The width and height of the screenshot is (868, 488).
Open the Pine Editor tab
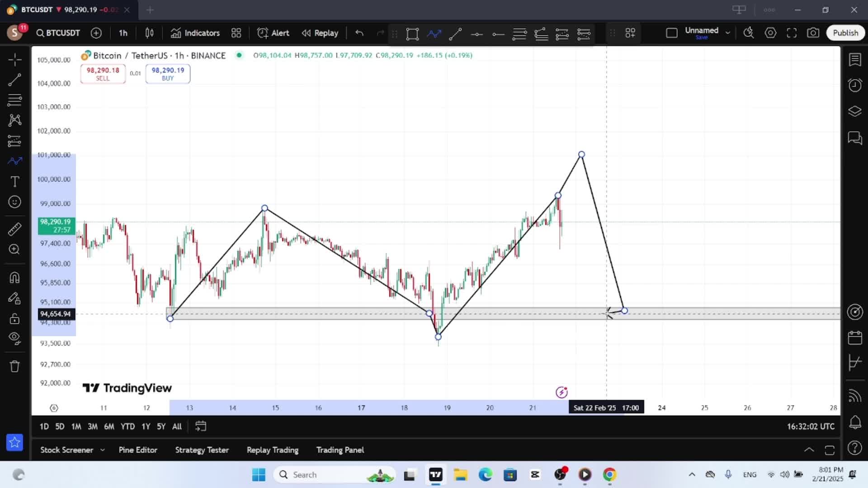[138, 450]
